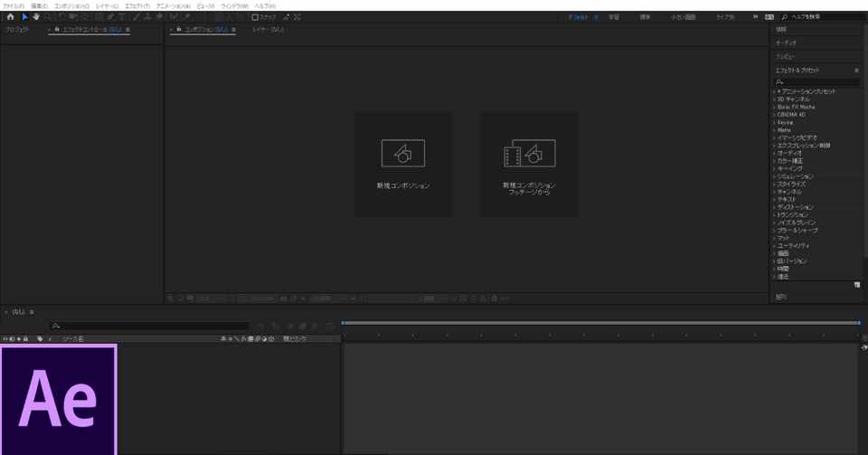
Task: Click the video eye column header in timeline
Action: pos(5,338)
